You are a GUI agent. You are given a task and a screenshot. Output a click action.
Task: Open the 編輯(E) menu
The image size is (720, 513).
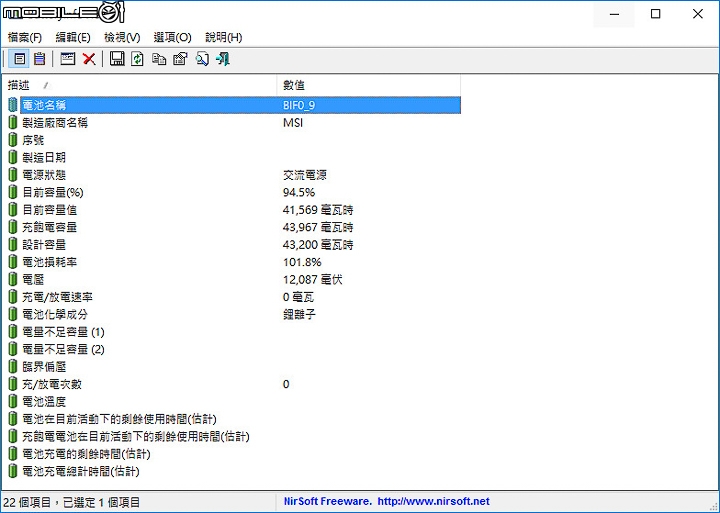tap(73, 37)
